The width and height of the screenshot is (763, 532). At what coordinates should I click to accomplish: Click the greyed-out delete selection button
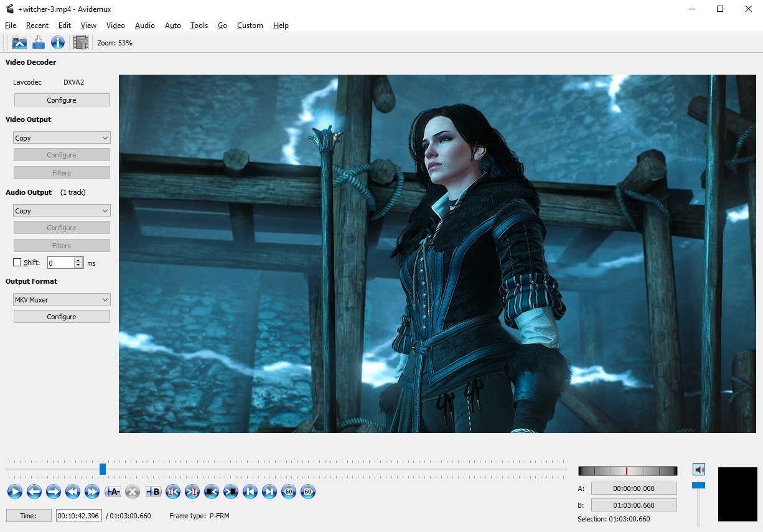pos(132,492)
